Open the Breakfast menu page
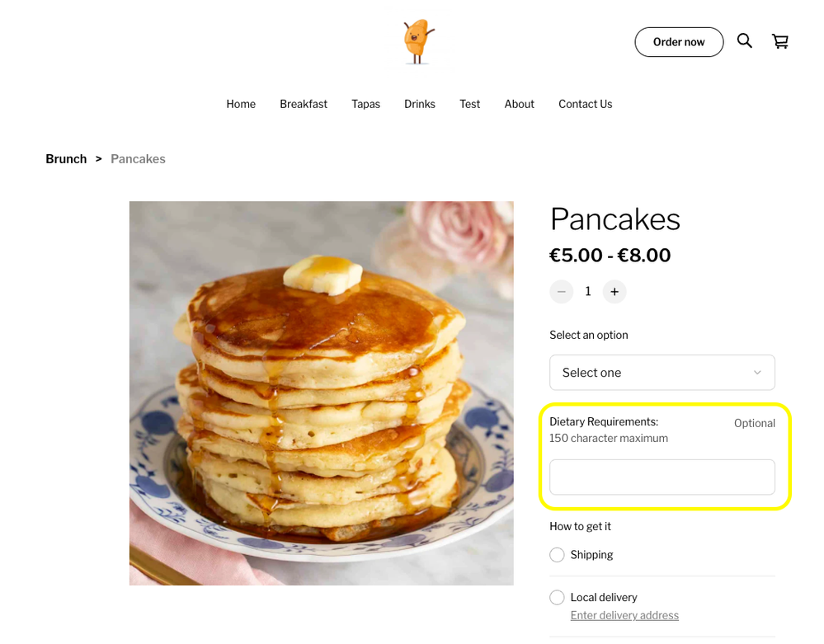The image size is (824, 644). (x=304, y=104)
